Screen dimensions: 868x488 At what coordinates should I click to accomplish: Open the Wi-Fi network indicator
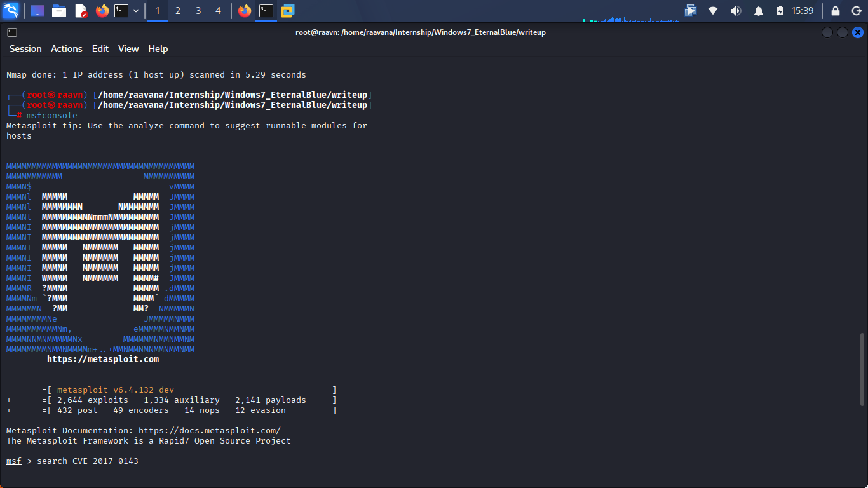pos(713,11)
